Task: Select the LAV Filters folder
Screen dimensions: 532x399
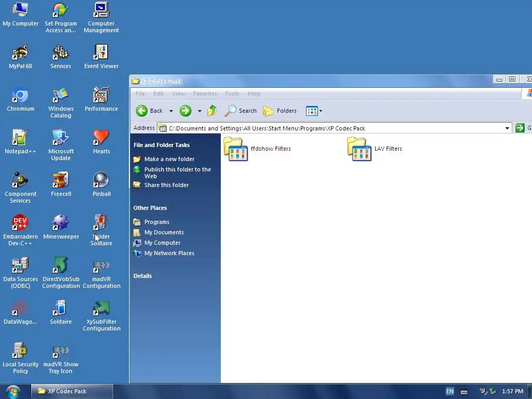Action: click(x=375, y=149)
